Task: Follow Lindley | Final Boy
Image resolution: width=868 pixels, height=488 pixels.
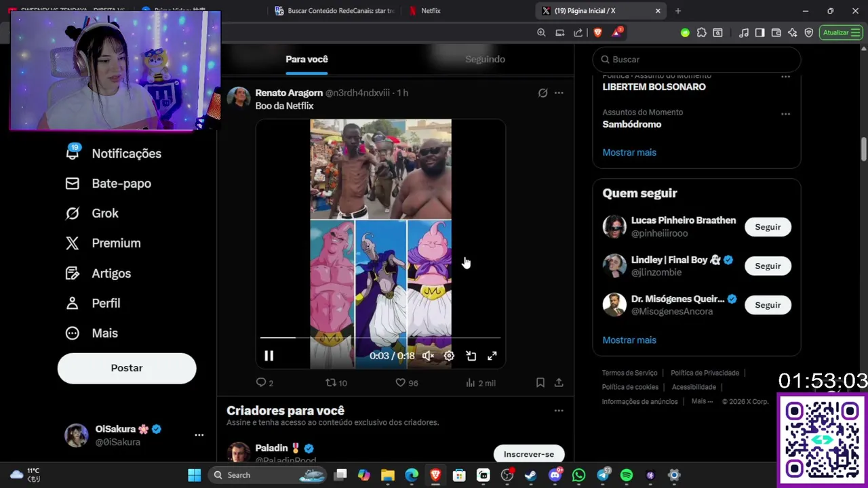Action: [x=768, y=266]
